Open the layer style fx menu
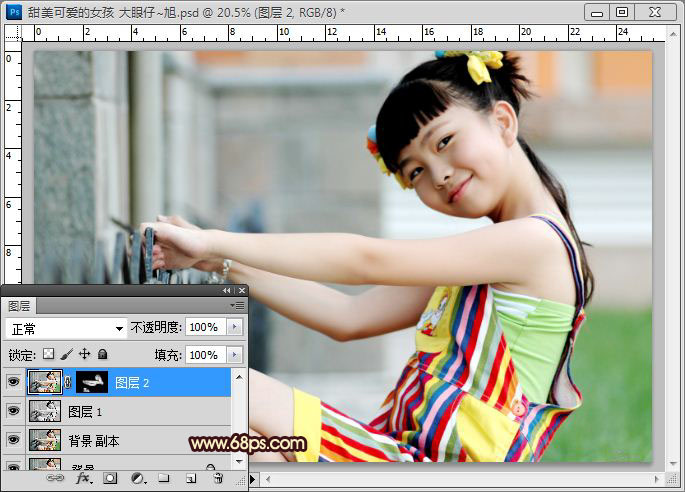 pos(84,479)
